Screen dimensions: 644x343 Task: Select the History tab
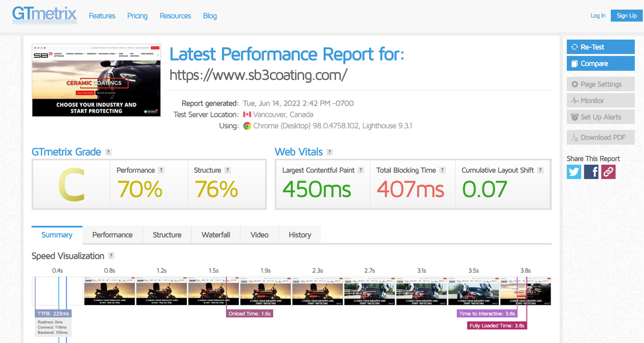(x=299, y=235)
